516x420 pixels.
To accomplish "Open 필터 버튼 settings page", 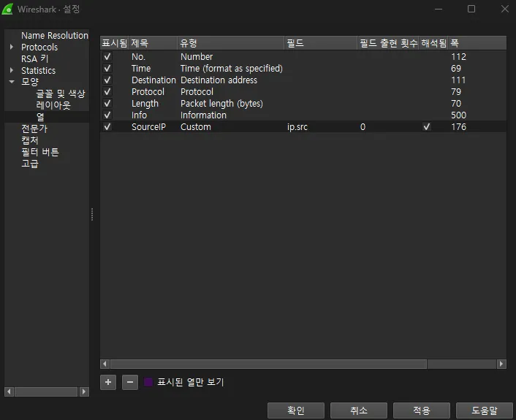I will (x=39, y=152).
